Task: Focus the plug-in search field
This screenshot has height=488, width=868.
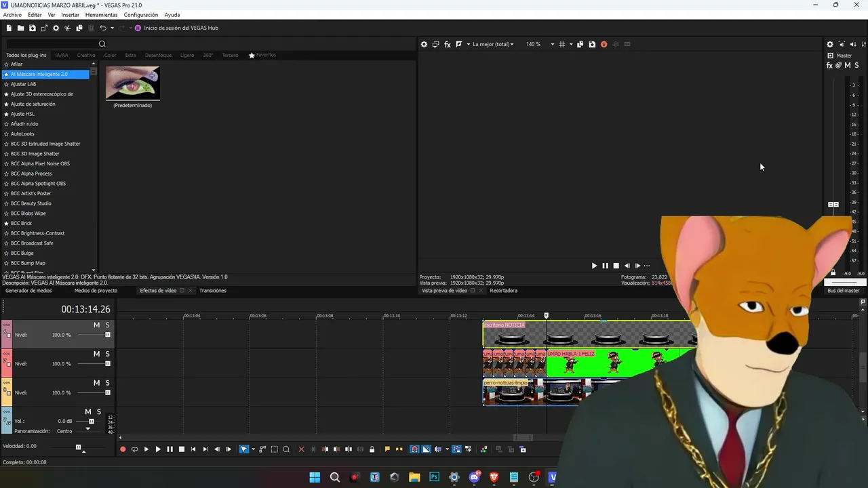Action: 52,44
